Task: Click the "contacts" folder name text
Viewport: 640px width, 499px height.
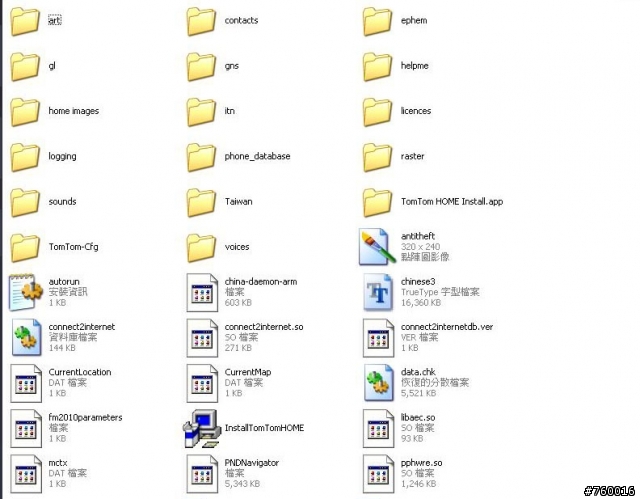Action: [241, 20]
